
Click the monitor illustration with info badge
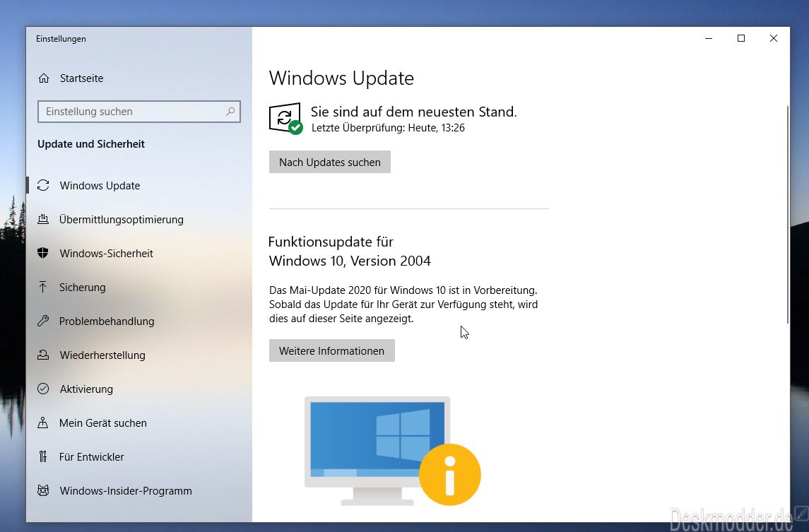(393, 451)
